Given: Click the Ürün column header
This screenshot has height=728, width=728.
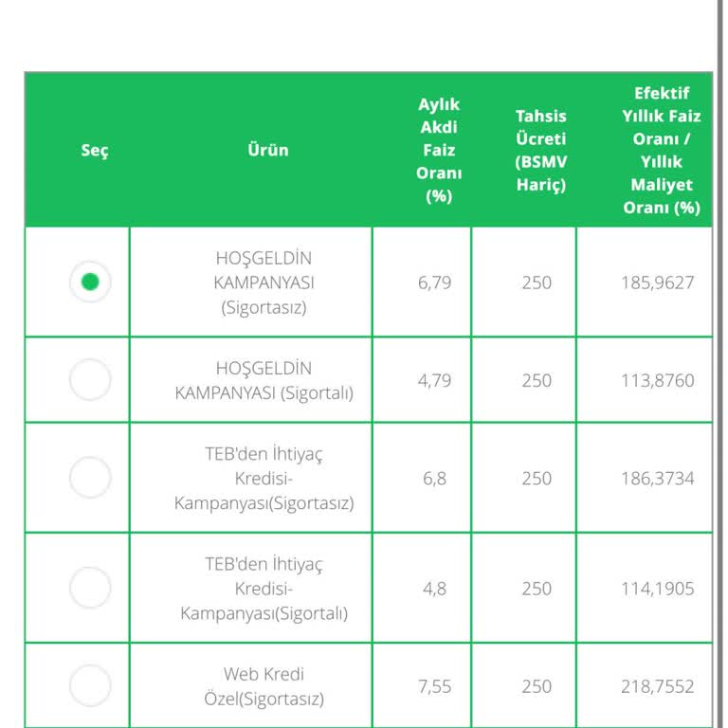Looking at the screenshot, I should (x=267, y=150).
